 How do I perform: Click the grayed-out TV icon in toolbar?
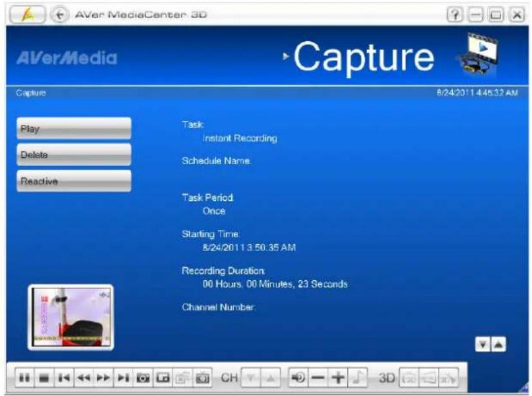pos(182,377)
